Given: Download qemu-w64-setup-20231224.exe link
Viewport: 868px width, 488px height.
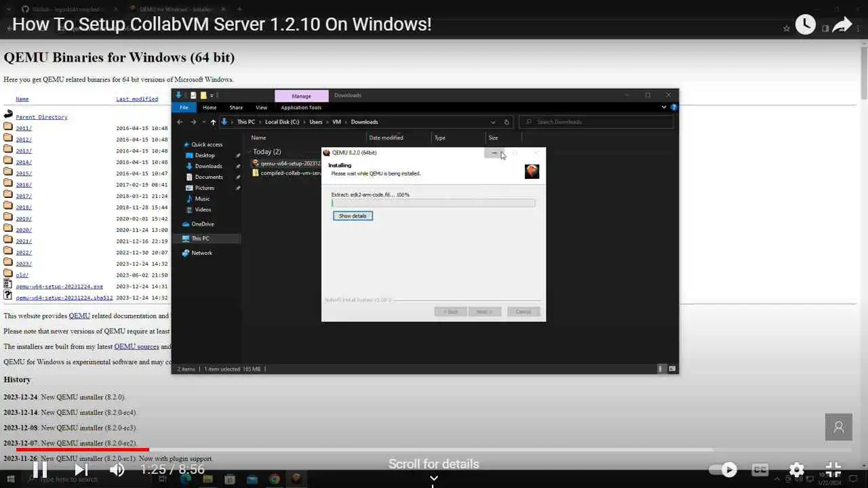Looking at the screenshot, I should pyautogui.click(x=59, y=287).
